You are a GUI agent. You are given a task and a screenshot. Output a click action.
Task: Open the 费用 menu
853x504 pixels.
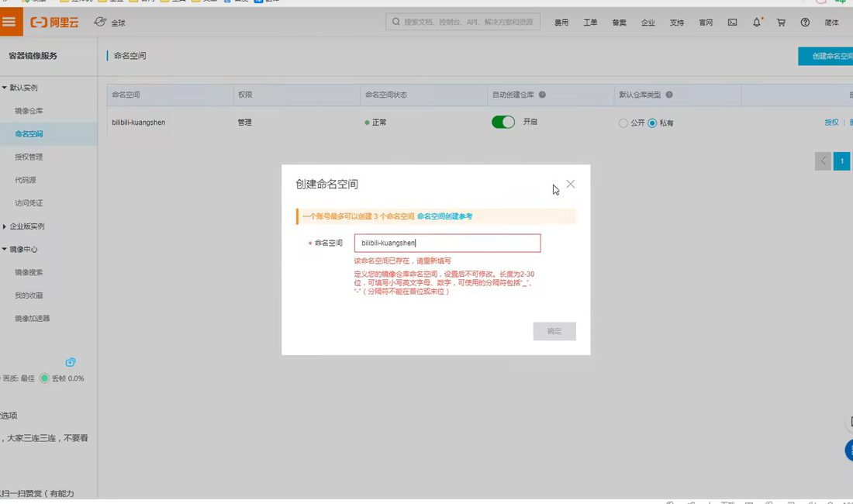(561, 22)
